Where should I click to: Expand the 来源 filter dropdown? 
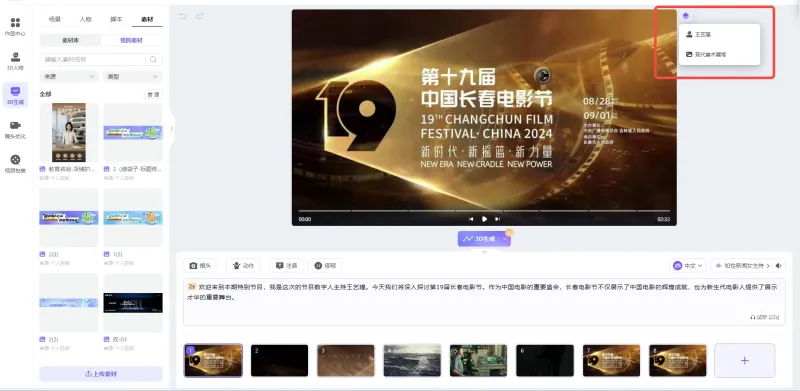point(69,77)
